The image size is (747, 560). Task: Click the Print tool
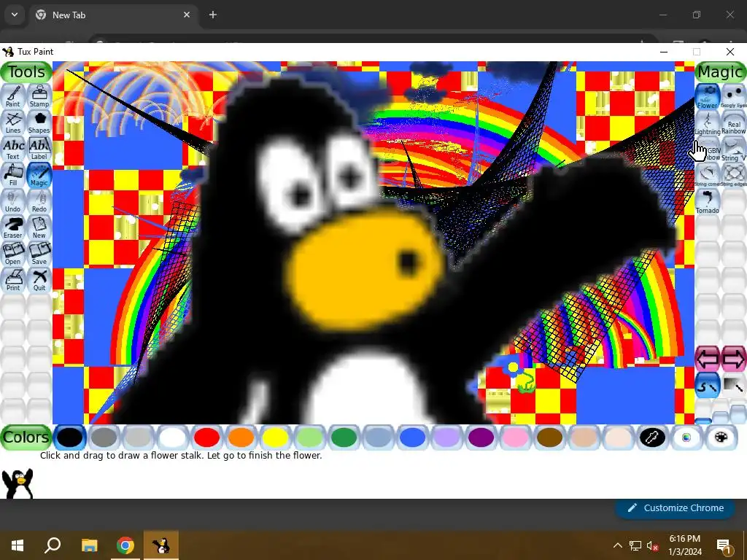pos(13,280)
